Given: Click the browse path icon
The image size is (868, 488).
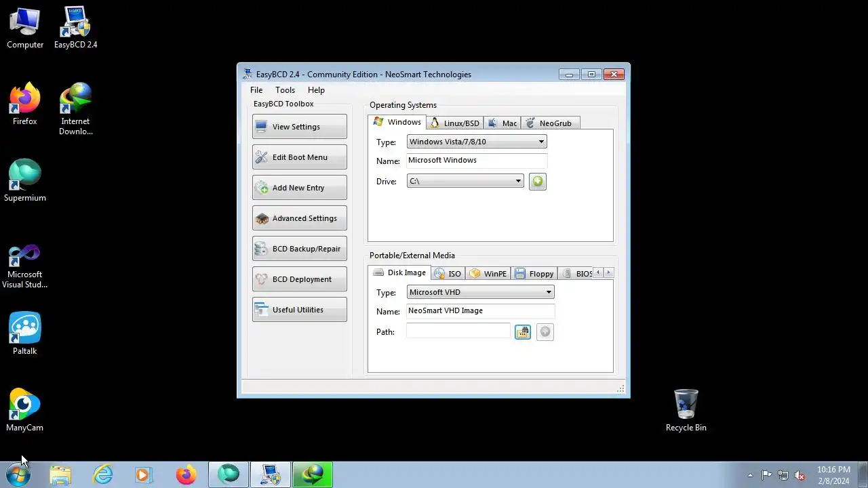Looking at the screenshot, I should point(522,332).
